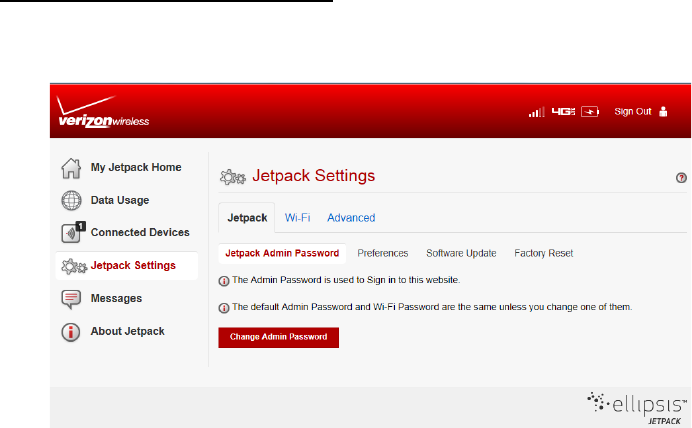Viewport: 692px width, 428px height.
Task: Open Messages in sidebar
Action: pyautogui.click(x=116, y=298)
